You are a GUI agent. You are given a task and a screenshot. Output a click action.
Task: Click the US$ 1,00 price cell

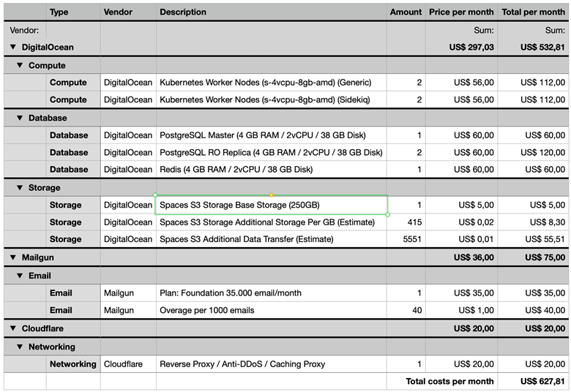(x=461, y=310)
